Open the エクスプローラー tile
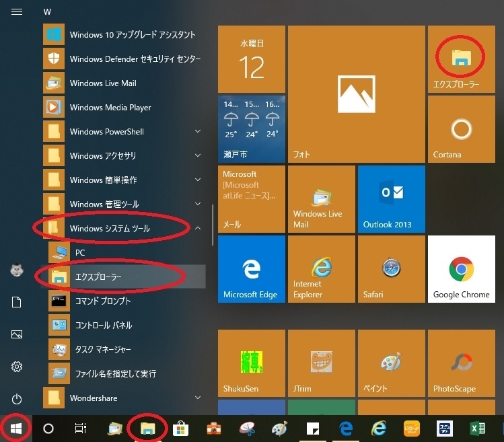The image size is (504, 442). click(462, 59)
